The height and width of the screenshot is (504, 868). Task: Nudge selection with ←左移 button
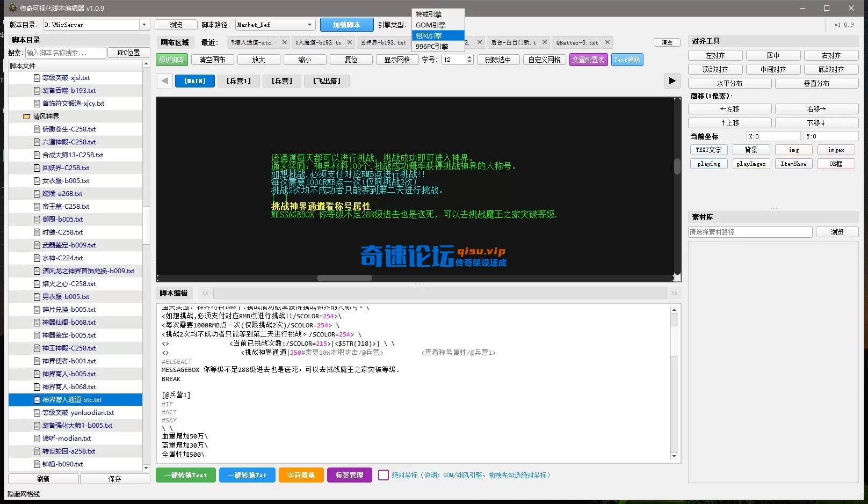pos(729,109)
